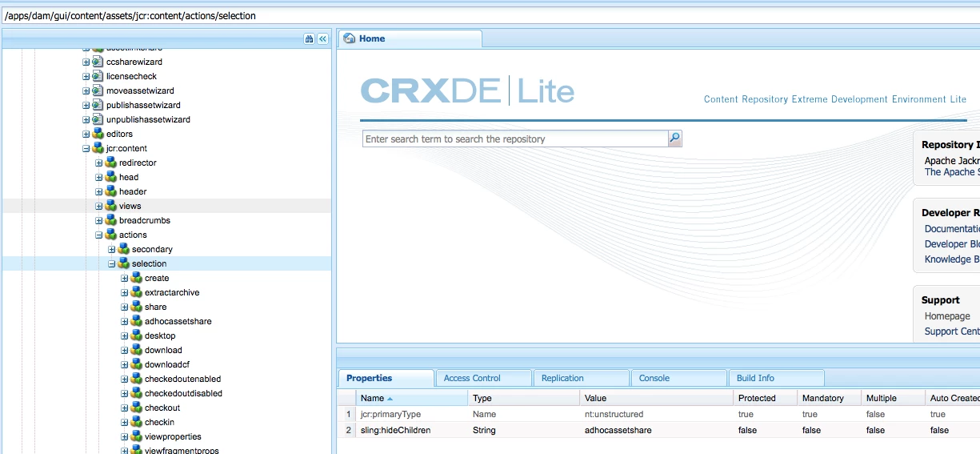Expand the viewproperties tree node
Image resolution: width=980 pixels, height=454 pixels.
coord(125,436)
